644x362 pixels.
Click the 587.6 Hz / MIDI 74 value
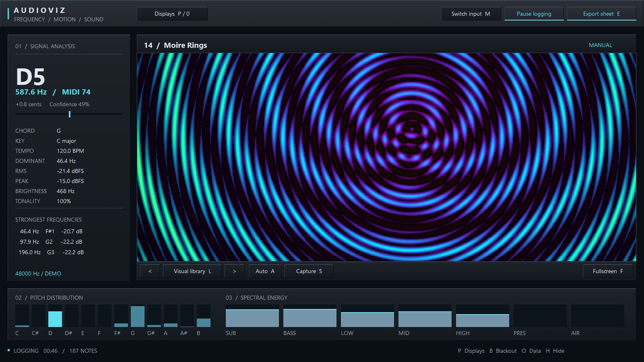53,92
